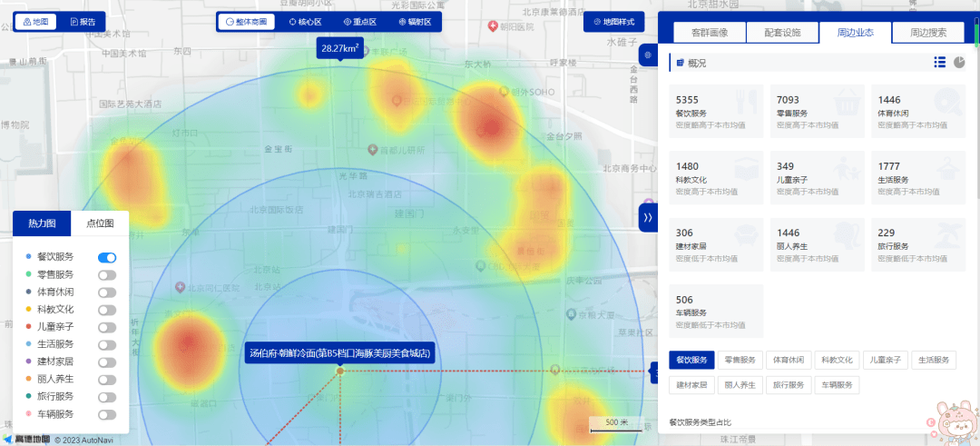The width and height of the screenshot is (980, 446).
Task: Click the green 零售服务 legend dot
Action: (x=28, y=274)
